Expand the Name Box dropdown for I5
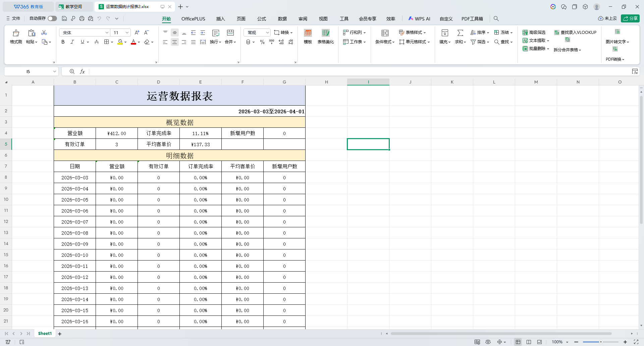 coord(54,71)
